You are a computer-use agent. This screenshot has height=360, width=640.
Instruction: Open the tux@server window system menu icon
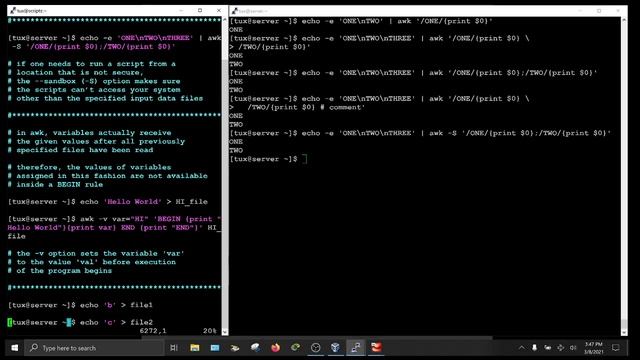[235, 11]
